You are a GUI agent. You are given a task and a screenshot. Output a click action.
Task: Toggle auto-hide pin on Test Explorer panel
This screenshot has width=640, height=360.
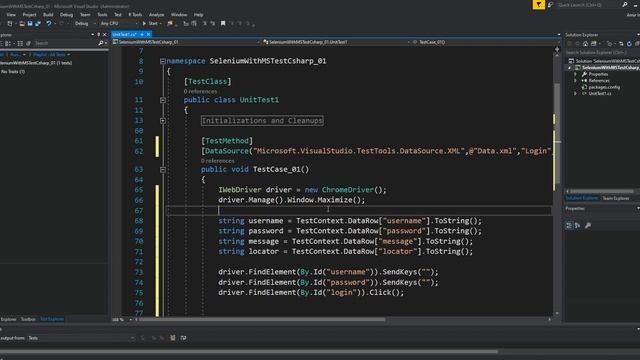(x=98, y=35)
